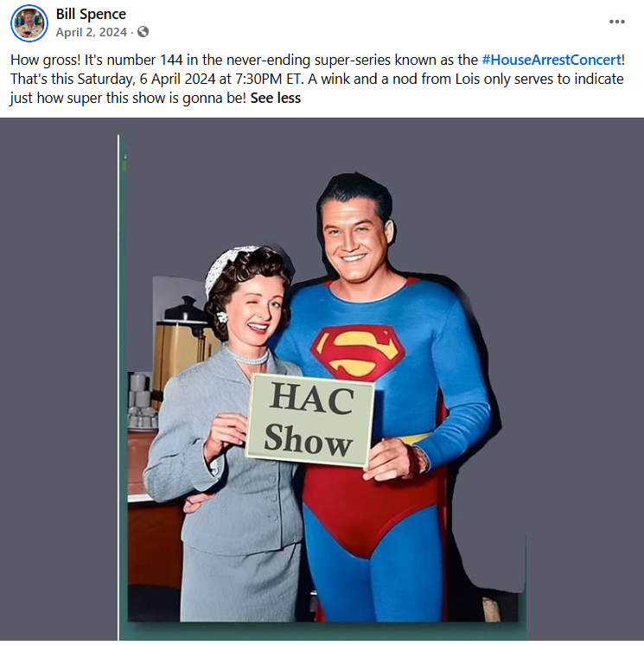
Task: Click the woman's flower earring in photo
Action: (222, 316)
